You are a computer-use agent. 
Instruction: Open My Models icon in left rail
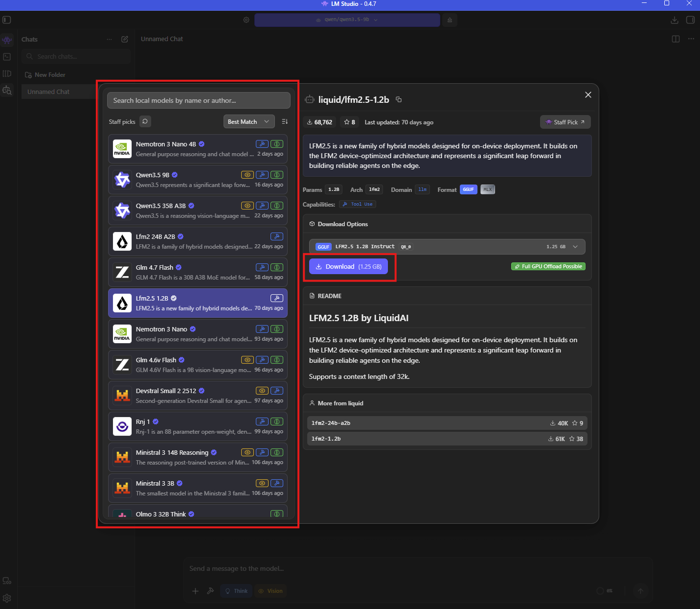pyautogui.click(x=7, y=73)
